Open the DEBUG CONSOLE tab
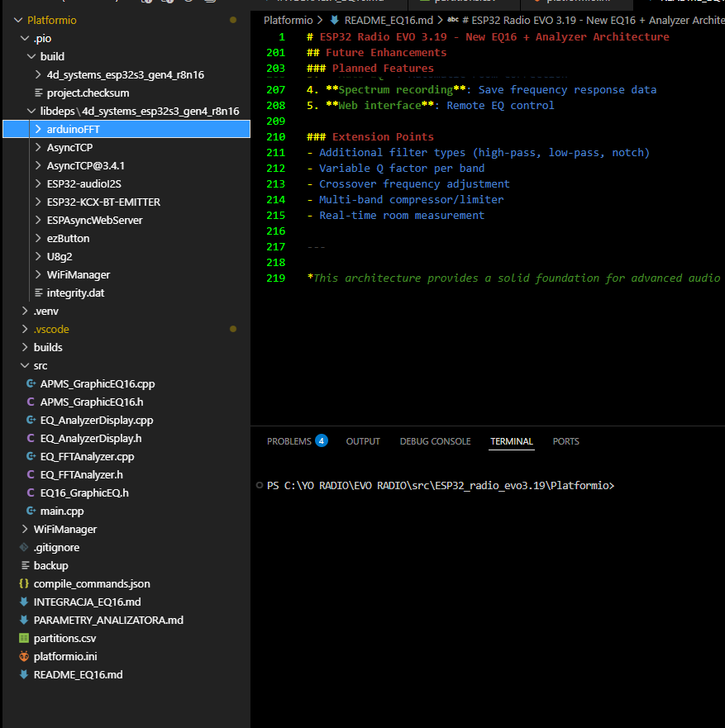The width and height of the screenshot is (725, 728). click(x=435, y=441)
